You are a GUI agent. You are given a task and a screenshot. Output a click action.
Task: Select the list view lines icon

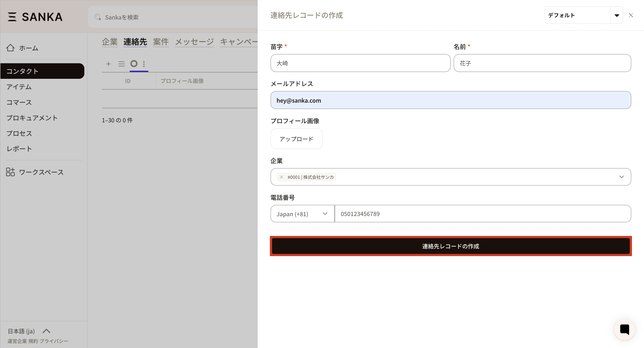[x=122, y=64]
